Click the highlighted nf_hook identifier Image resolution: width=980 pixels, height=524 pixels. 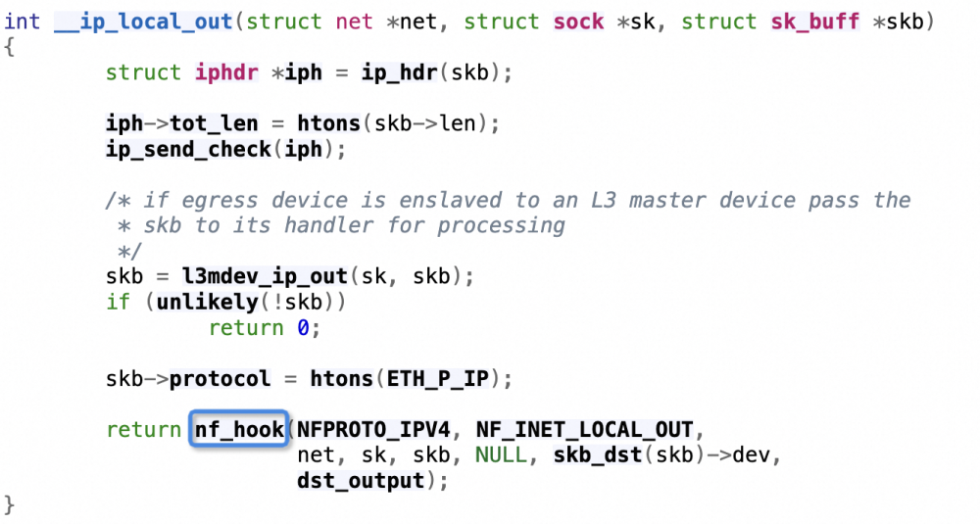coord(238,429)
